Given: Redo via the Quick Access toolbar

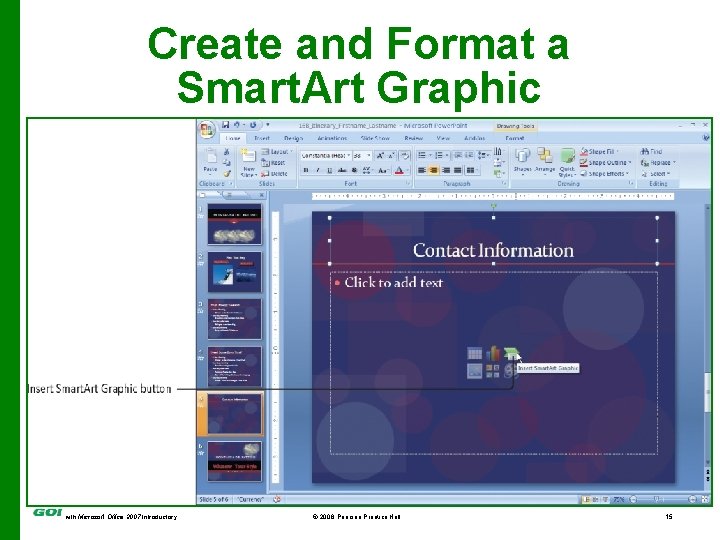Looking at the screenshot, I should (x=253, y=125).
